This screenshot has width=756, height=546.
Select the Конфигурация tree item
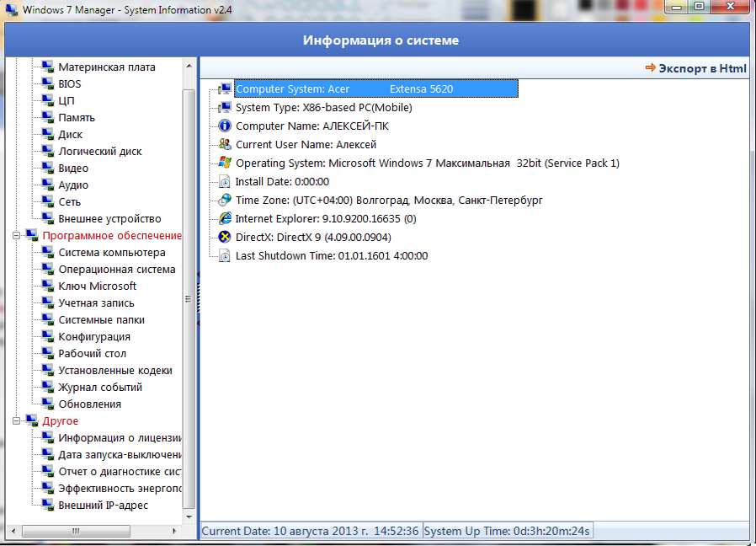94,337
